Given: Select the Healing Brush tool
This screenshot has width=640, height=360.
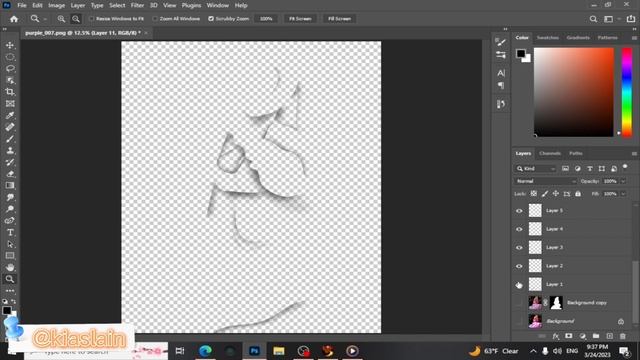Looking at the screenshot, I should [x=10, y=127].
